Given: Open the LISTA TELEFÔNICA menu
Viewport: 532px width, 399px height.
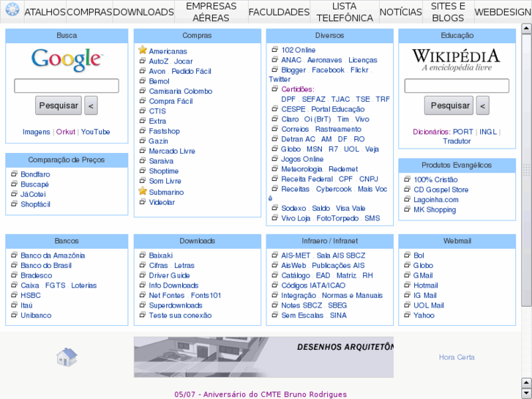Looking at the screenshot, I should click(x=345, y=12).
